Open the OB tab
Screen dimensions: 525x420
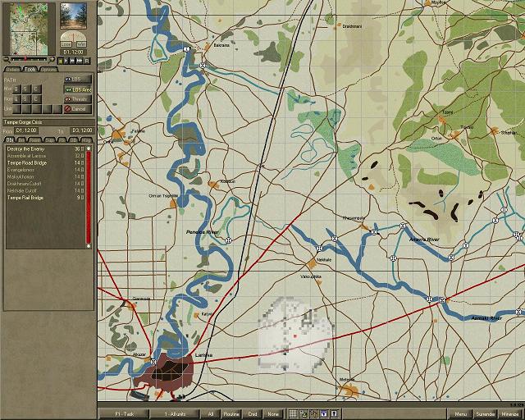(73, 140)
